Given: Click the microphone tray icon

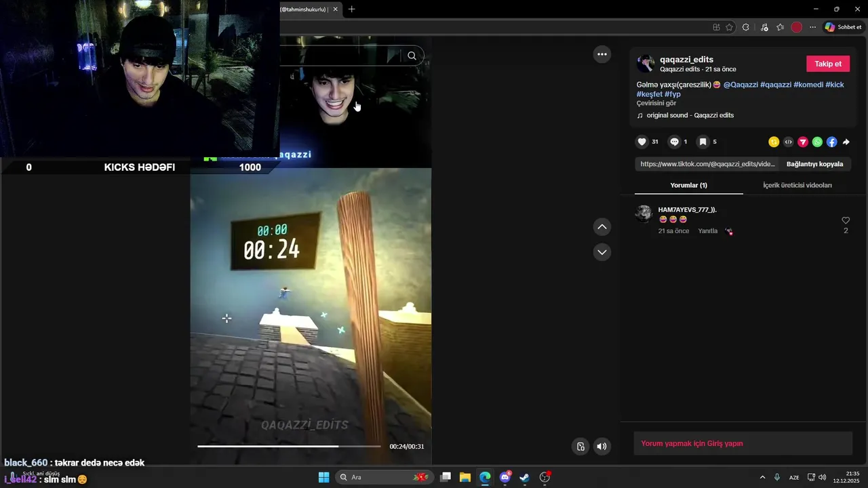Looking at the screenshot, I should (777, 477).
